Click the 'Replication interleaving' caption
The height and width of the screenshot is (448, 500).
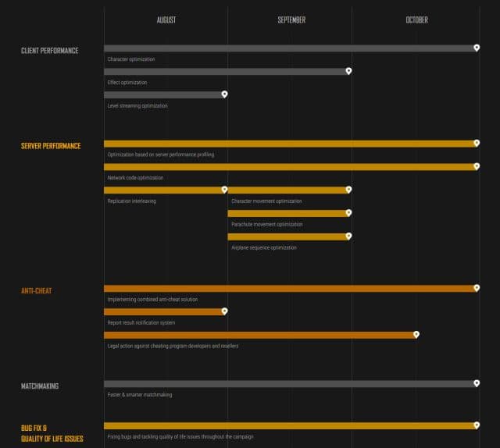click(x=132, y=201)
